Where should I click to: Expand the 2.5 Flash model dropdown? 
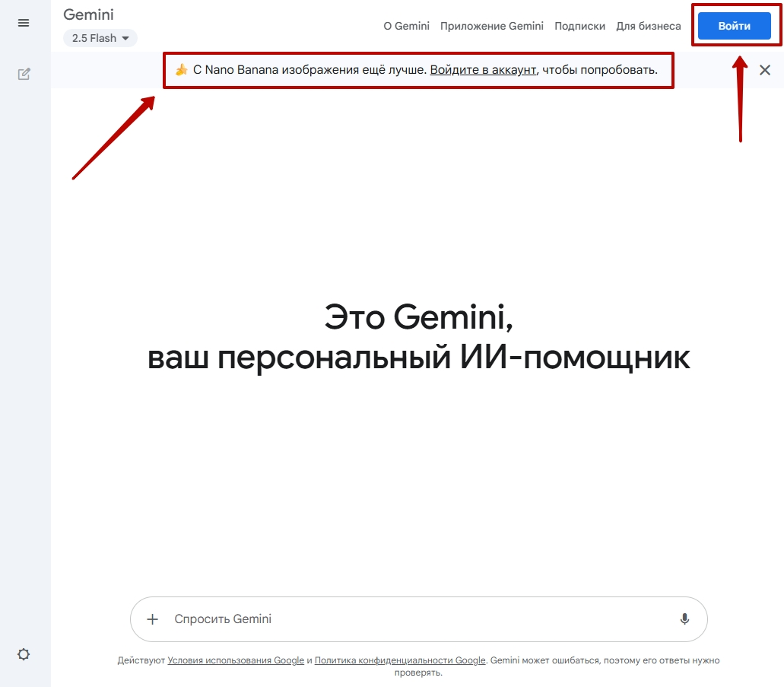(x=100, y=38)
